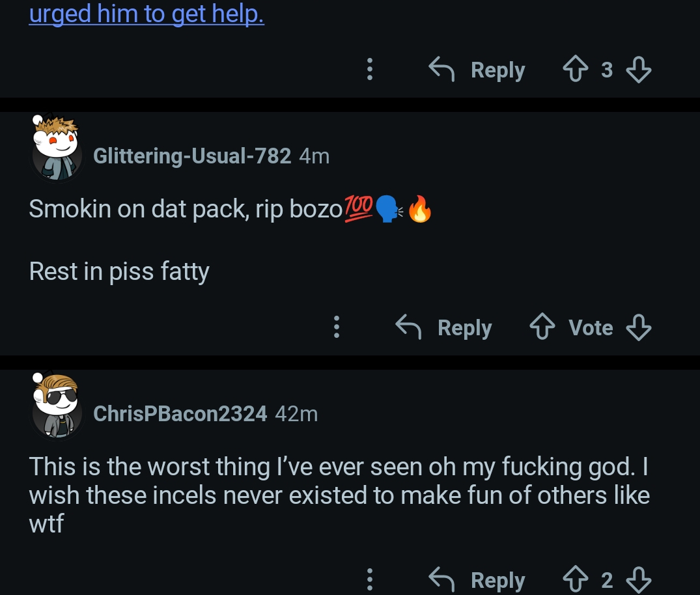Click ChrisPBacon2324's avatar
The image size is (700, 595).
[57, 404]
